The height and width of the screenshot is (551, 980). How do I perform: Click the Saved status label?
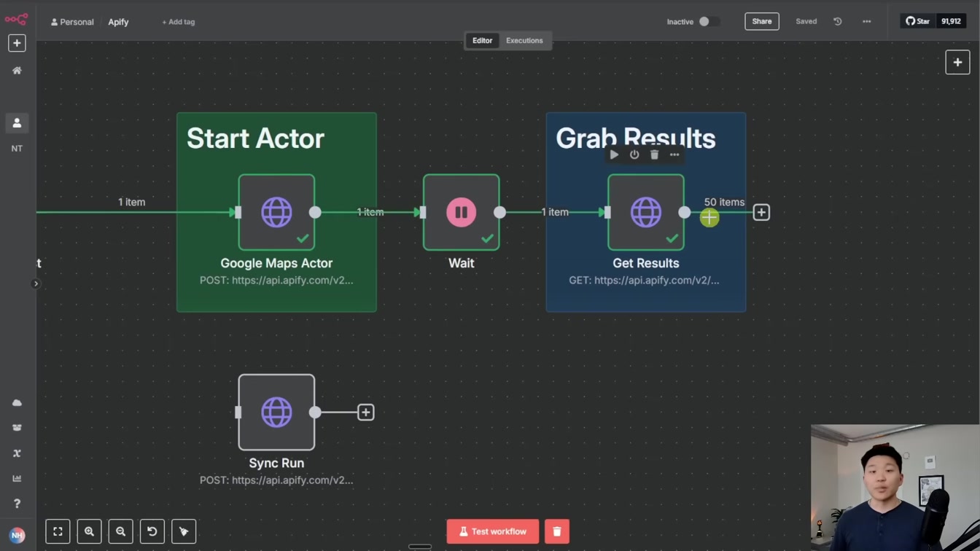[x=806, y=22]
